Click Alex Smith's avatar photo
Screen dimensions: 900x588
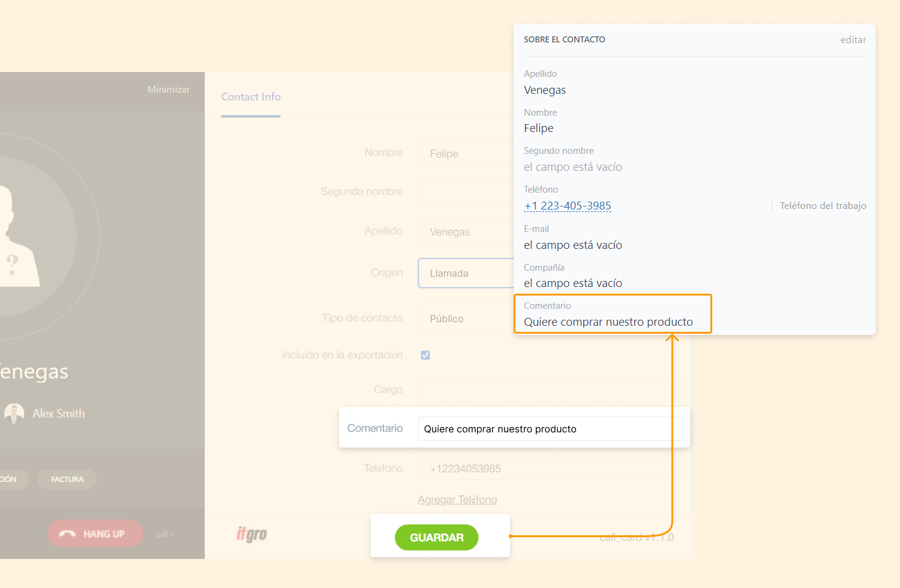(14, 414)
